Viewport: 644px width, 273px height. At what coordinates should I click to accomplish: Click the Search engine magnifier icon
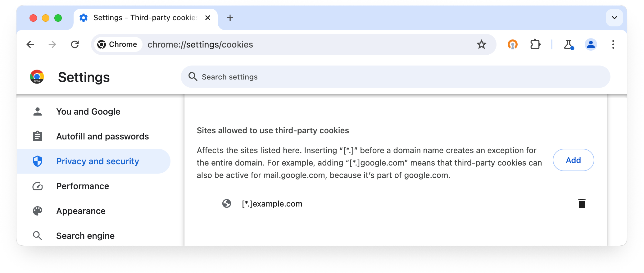point(38,236)
